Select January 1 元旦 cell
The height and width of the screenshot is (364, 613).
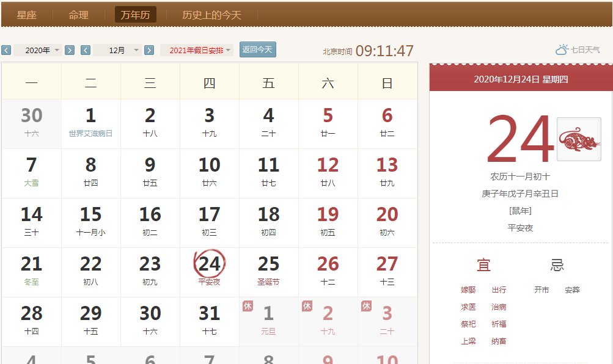268,322
